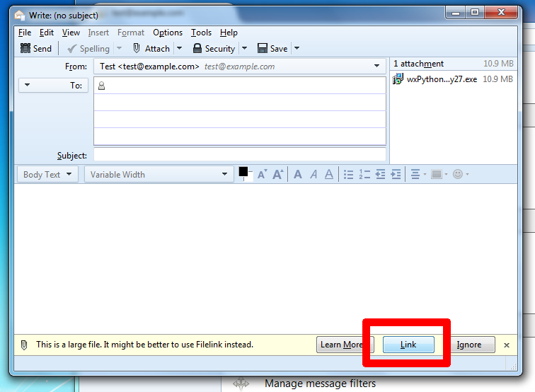Apply bulleted list formatting

pos(348,174)
